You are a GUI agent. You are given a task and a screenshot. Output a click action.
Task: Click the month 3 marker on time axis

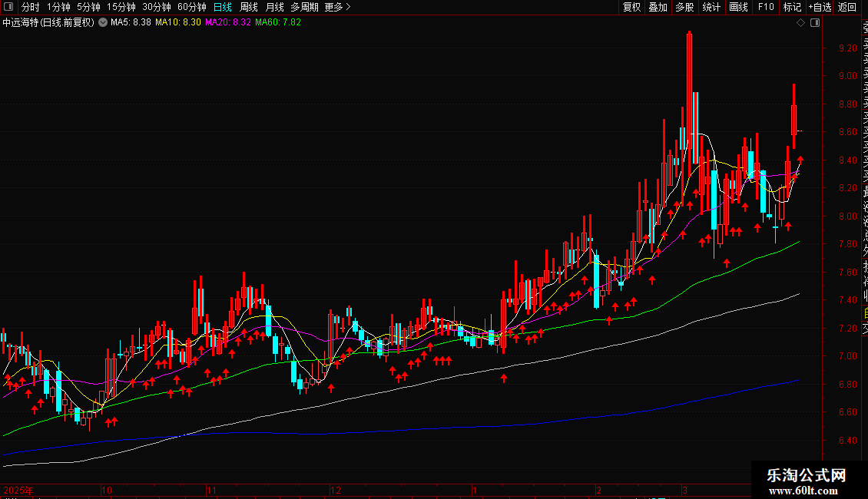[684, 490]
